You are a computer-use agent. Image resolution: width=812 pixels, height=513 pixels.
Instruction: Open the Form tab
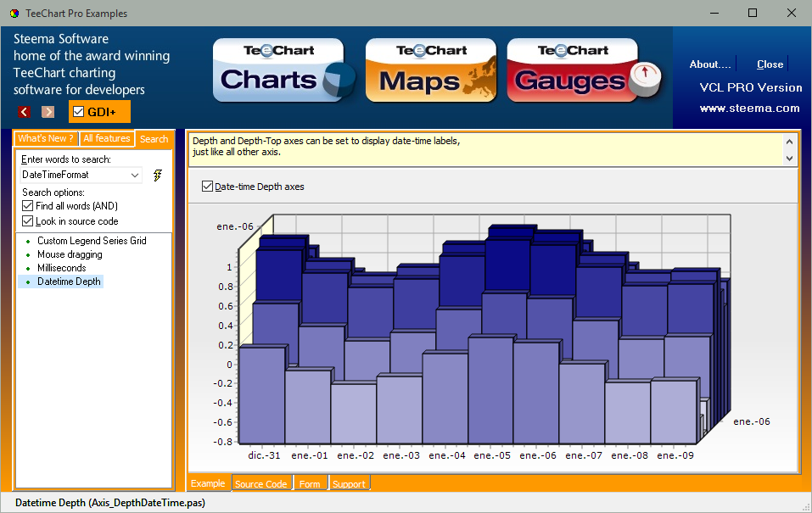(x=310, y=483)
